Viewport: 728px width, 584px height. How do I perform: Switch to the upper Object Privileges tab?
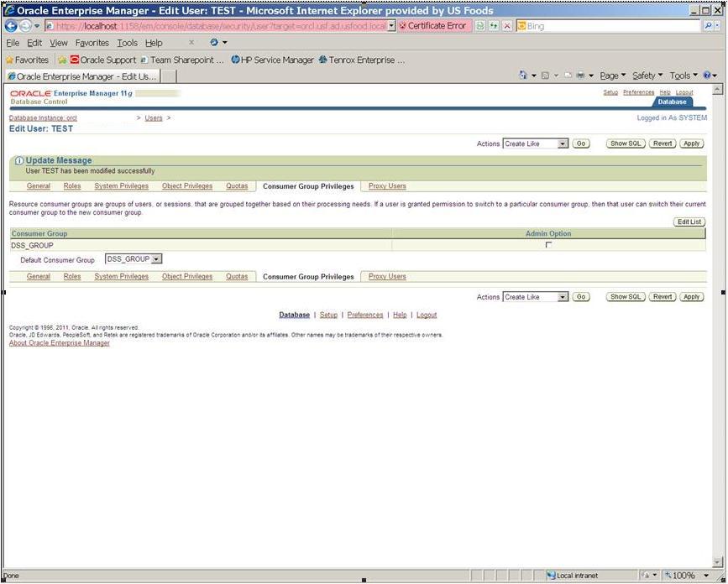(x=187, y=186)
